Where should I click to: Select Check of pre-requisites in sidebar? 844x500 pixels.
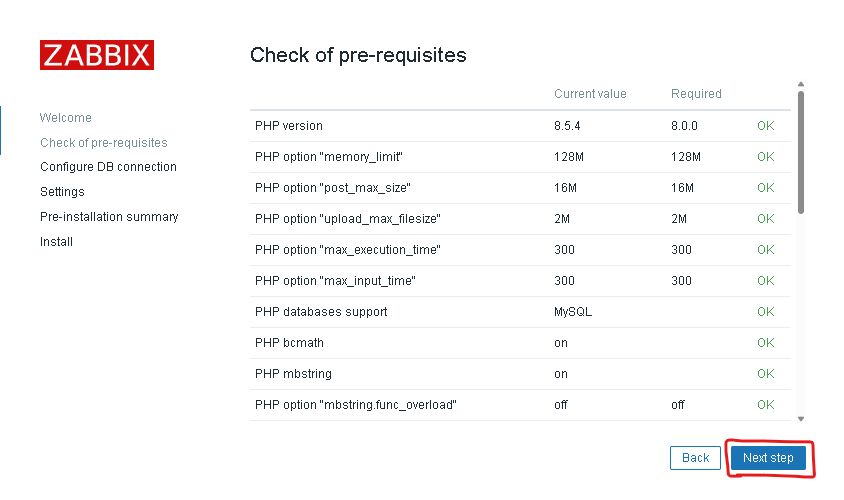click(x=104, y=143)
